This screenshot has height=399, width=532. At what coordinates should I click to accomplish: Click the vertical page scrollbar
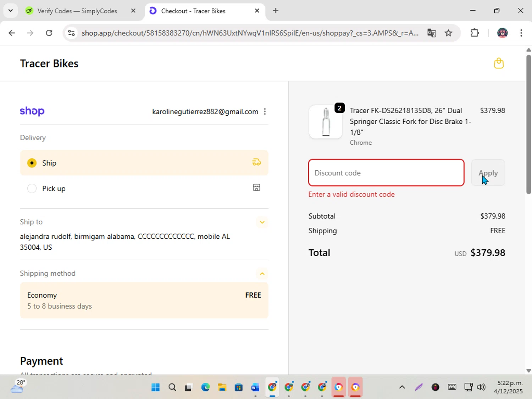click(528, 124)
